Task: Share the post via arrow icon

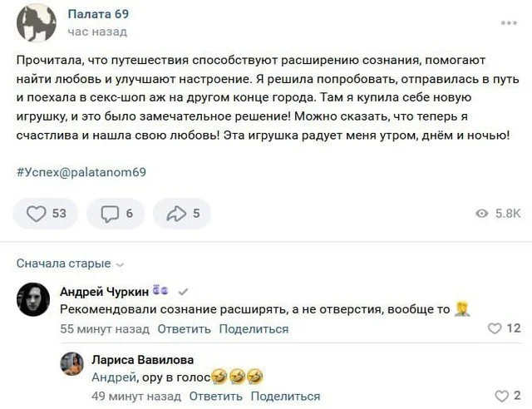Action: point(176,214)
